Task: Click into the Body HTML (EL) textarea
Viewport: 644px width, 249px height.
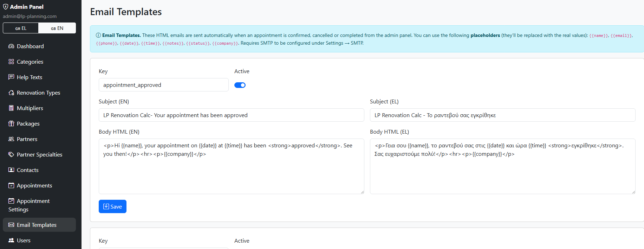Action: (x=503, y=166)
